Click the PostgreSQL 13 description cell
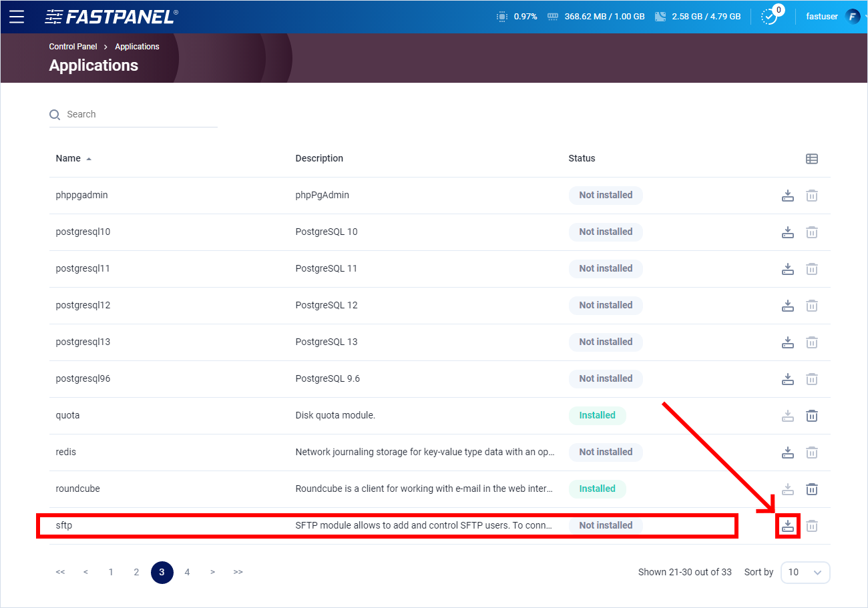 326,342
